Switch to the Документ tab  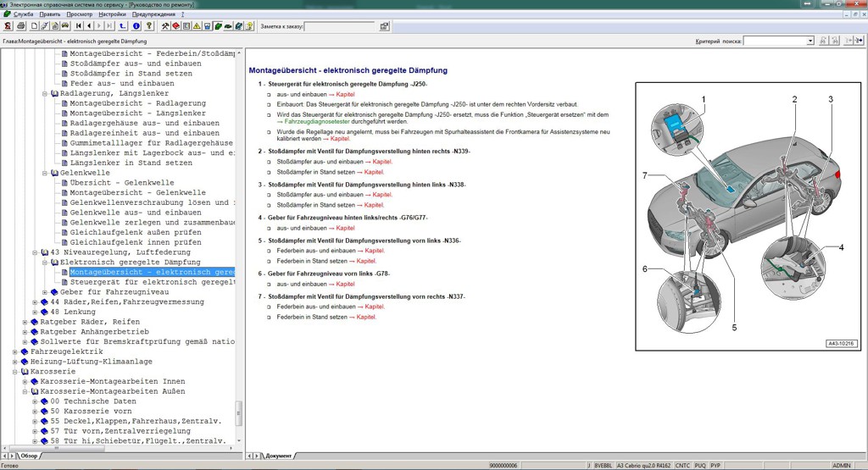pos(278,456)
